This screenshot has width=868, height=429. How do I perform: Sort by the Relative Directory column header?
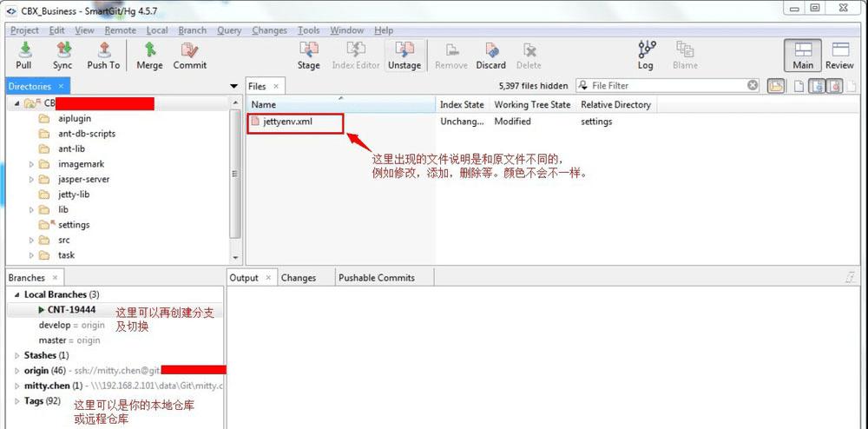615,104
